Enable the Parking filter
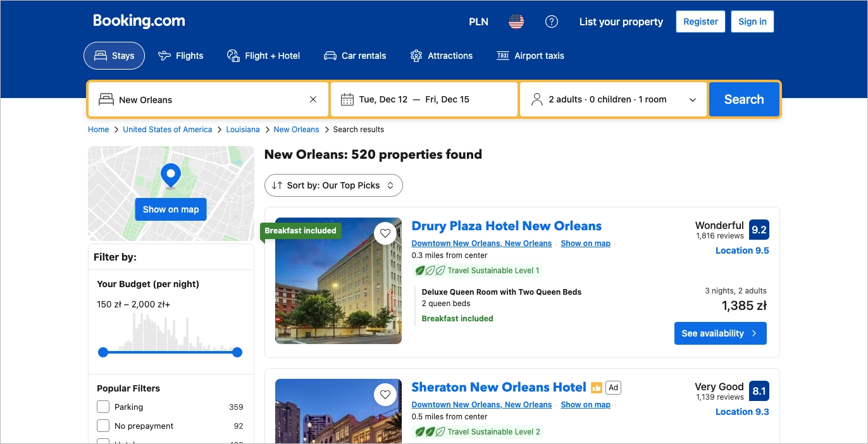 coord(103,407)
